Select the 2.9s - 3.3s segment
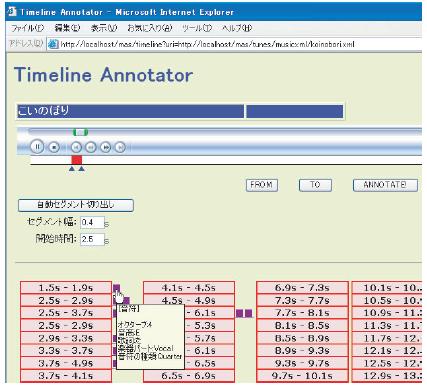Image resolution: width=427 pixels, height=387 pixels. (66, 338)
